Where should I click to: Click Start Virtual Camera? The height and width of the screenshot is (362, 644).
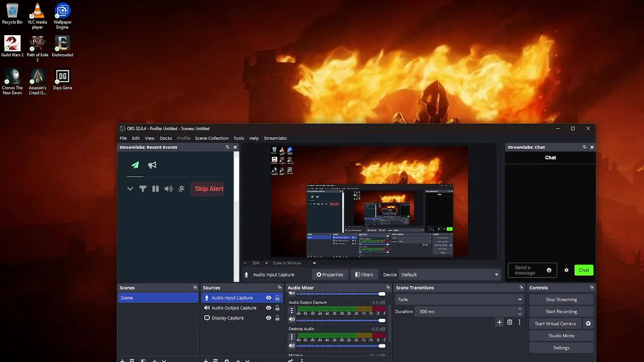tap(555, 323)
